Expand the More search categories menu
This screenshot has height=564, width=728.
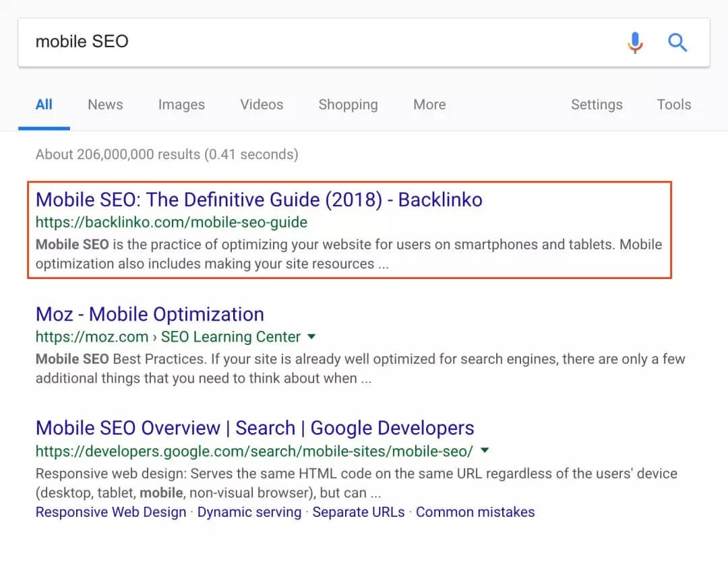tap(429, 104)
